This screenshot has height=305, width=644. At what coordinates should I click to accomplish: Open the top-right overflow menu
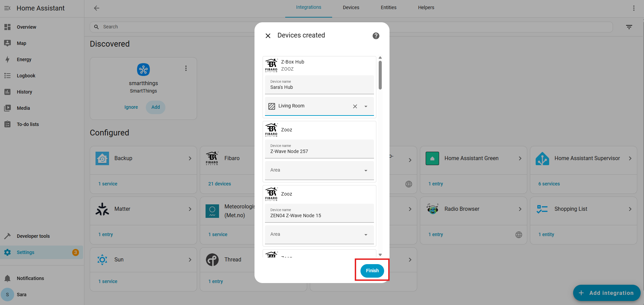(x=634, y=8)
